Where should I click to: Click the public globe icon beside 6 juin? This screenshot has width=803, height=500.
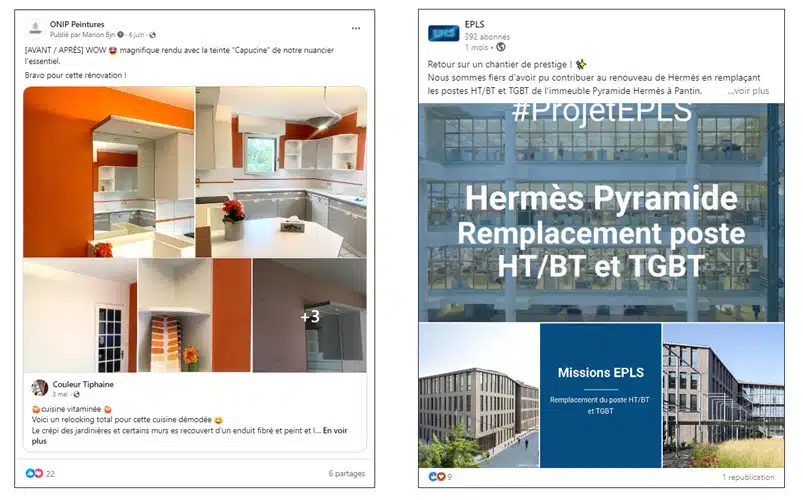pyautogui.click(x=153, y=35)
